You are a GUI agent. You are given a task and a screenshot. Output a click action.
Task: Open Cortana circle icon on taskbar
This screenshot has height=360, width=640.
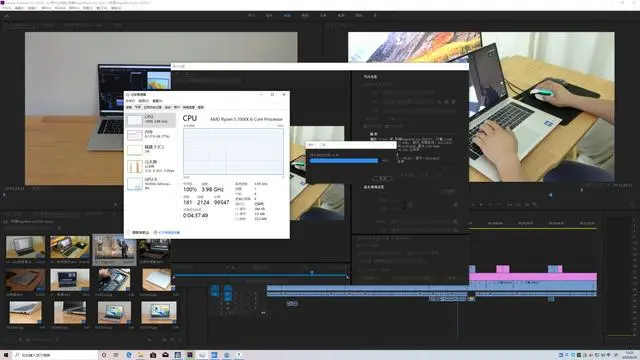point(104,355)
